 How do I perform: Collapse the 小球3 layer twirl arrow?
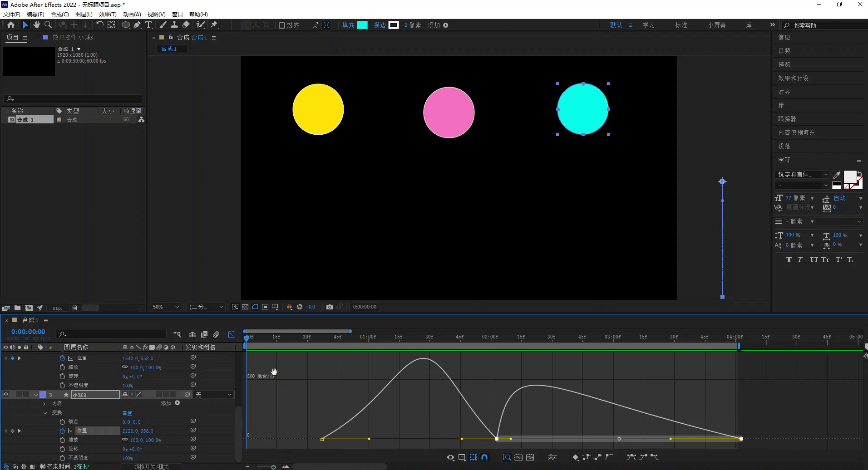point(36,395)
